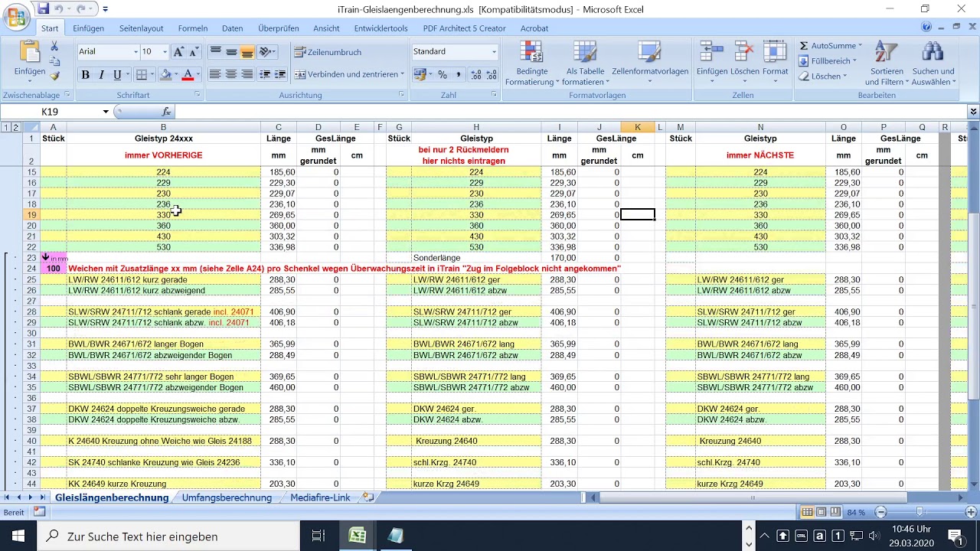Align text to top of cell
This screenshot has width=980, height=551.
(215, 52)
